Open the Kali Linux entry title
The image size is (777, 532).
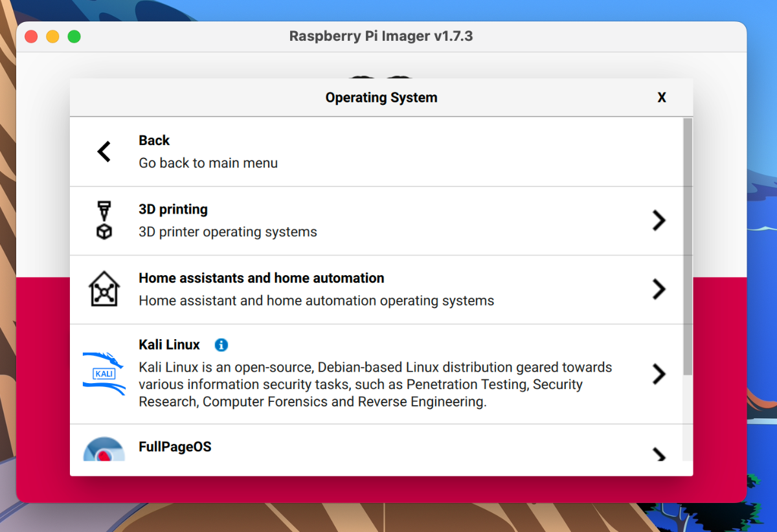170,345
